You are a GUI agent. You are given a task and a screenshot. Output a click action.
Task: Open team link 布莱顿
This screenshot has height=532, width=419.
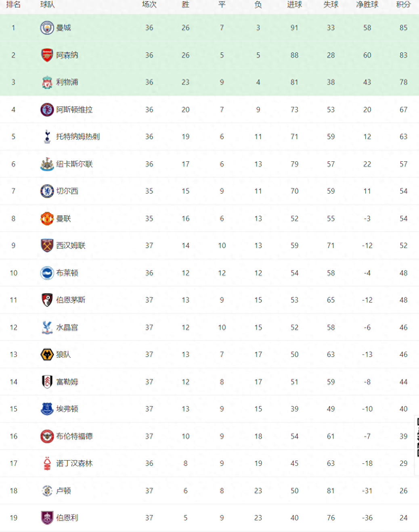point(67,273)
